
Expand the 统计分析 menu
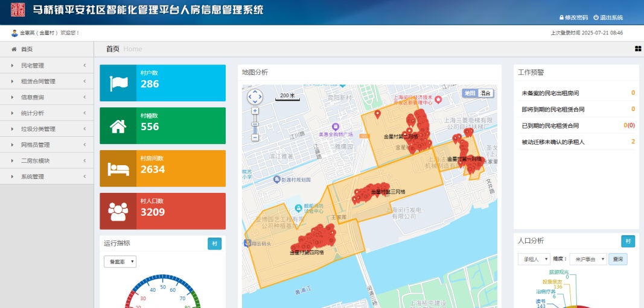pos(47,113)
